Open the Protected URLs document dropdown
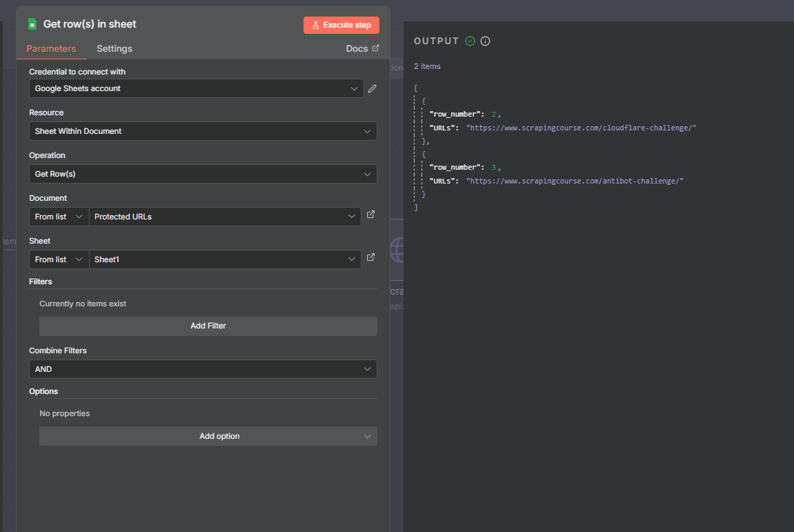The width and height of the screenshot is (794, 532). [225, 217]
